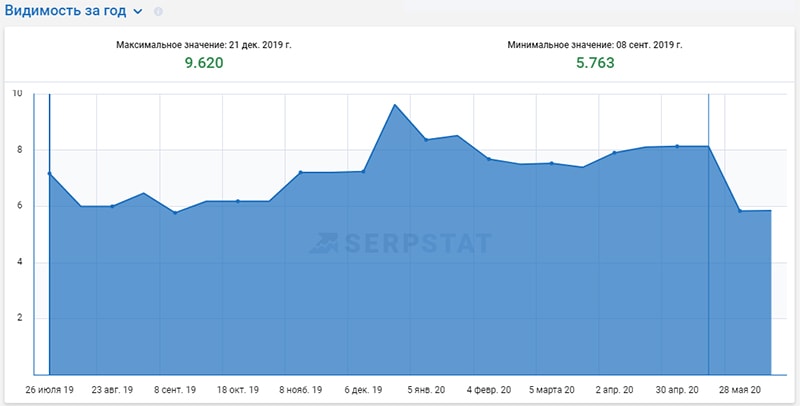
Task: Select the data point above 5 марта 20
Action: point(551,163)
